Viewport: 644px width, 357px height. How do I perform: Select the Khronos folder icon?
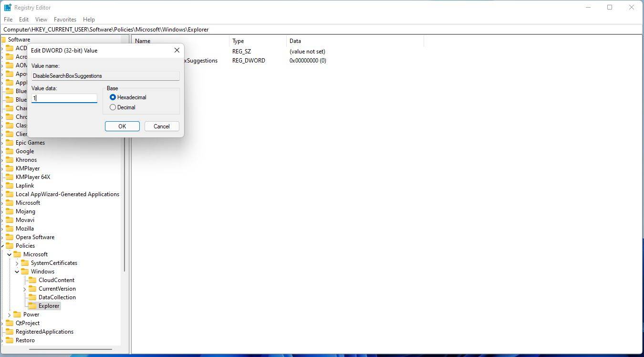(10, 159)
